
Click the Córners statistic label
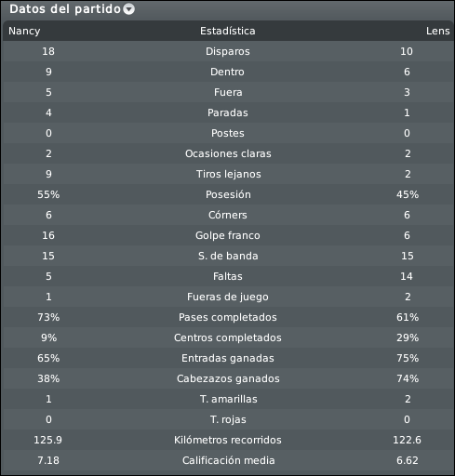click(x=228, y=215)
